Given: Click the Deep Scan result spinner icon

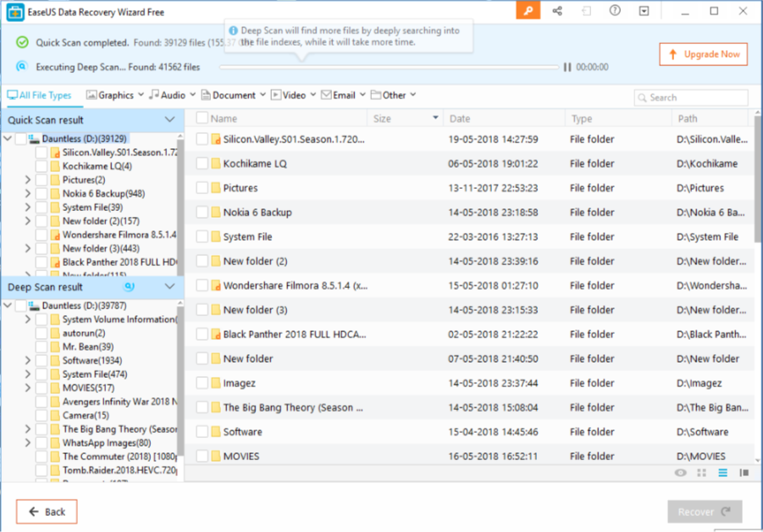Looking at the screenshot, I should [129, 286].
